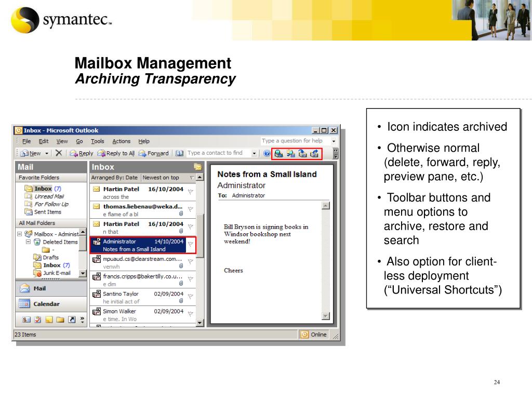Toggle follow-up flag on Simon Walker message
This screenshot has height=399, width=532.
point(191,314)
